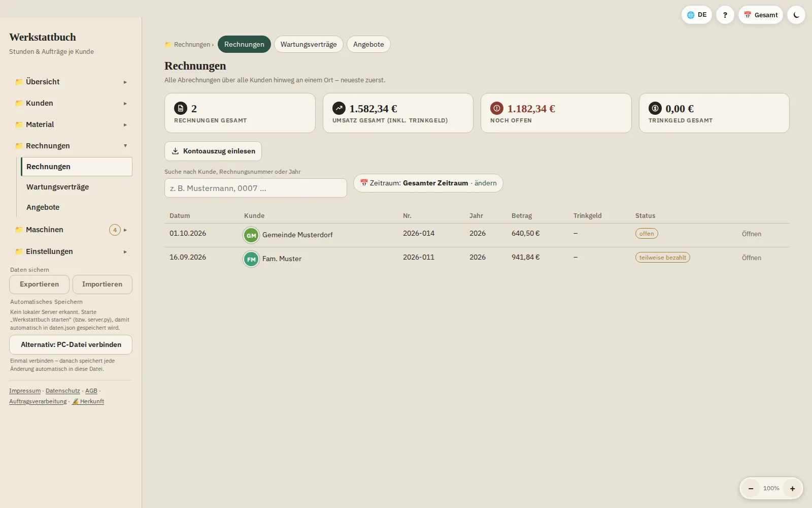Select the Rechnungen tab pill
812x508 pixels.
(244, 44)
